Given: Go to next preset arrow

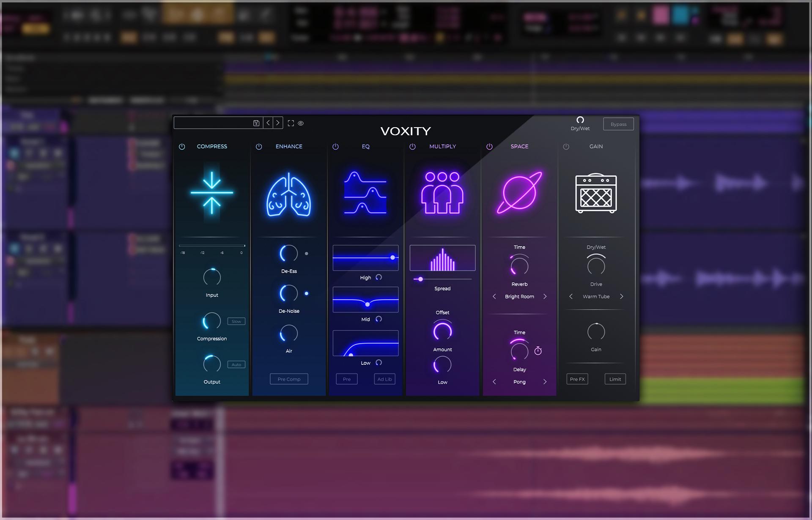Looking at the screenshot, I should coord(278,123).
